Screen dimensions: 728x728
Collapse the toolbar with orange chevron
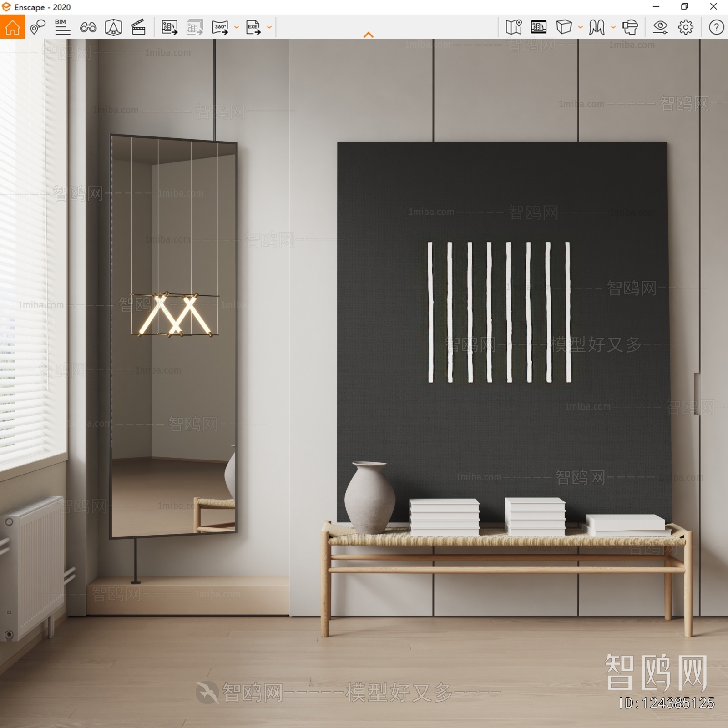[369, 35]
